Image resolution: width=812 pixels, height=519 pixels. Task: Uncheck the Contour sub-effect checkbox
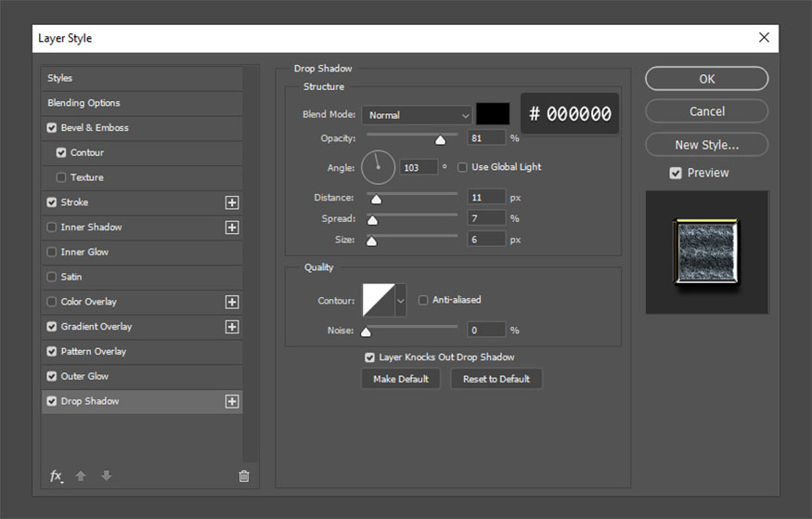(61, 152)
